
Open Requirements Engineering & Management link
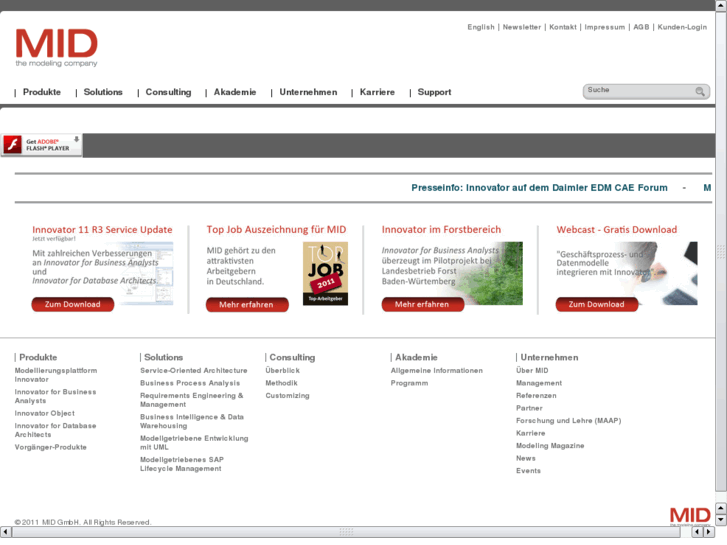tap(191, 400)
